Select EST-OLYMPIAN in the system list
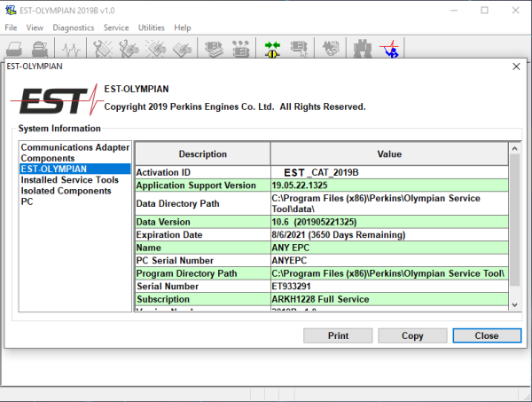The height and width of the screenshot is (402, 532). pyautogui.click(x=75, y=169)
